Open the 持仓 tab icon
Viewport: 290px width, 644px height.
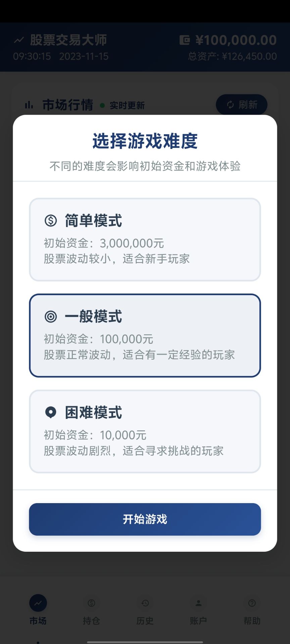(91, 603)
